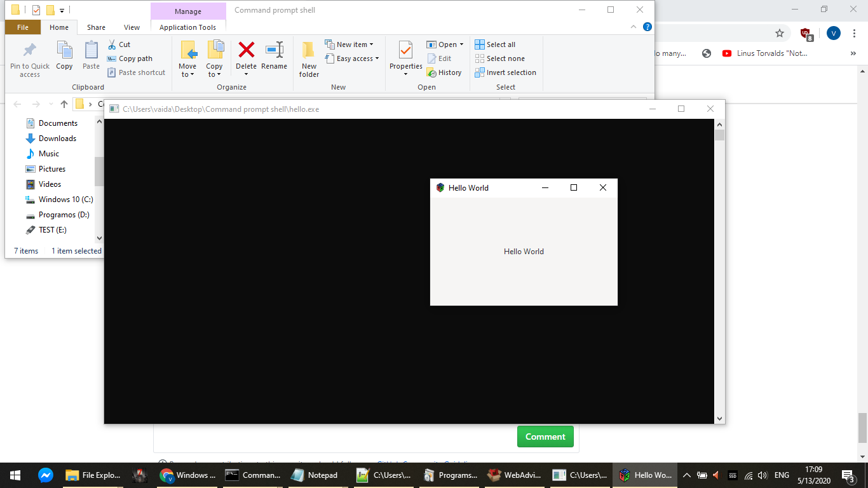Click Hello World label in small window

point(524,252)
